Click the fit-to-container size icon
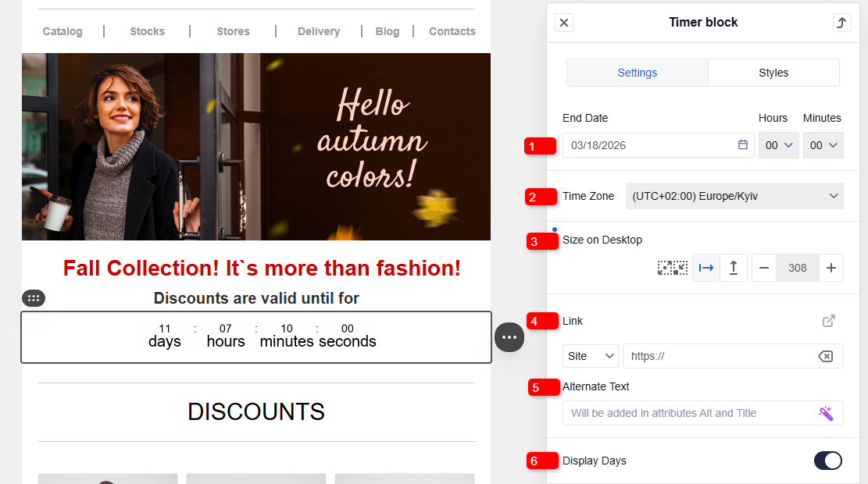This screenshot has width=868, height=484. coord(672,268)
